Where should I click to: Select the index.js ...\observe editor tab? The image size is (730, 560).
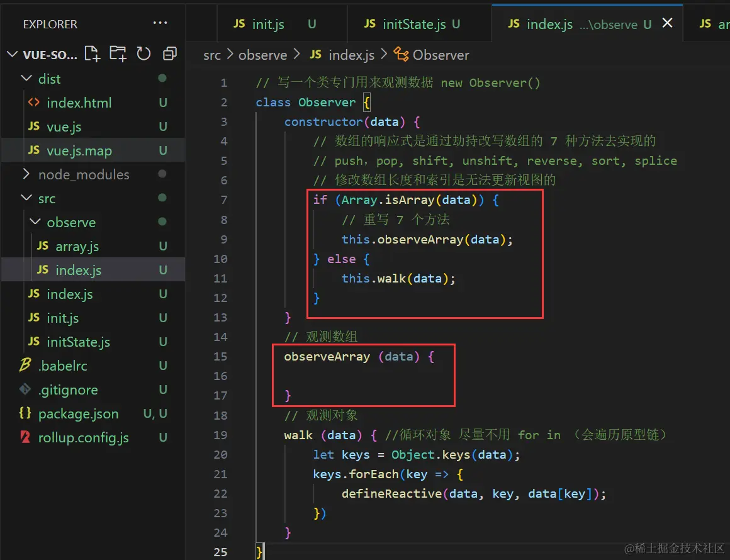(x=587, y=23)
